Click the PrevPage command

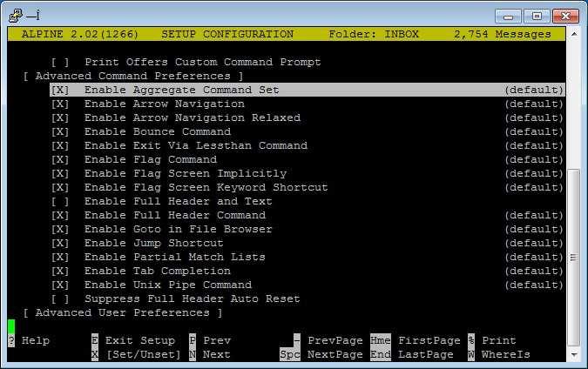328,340
